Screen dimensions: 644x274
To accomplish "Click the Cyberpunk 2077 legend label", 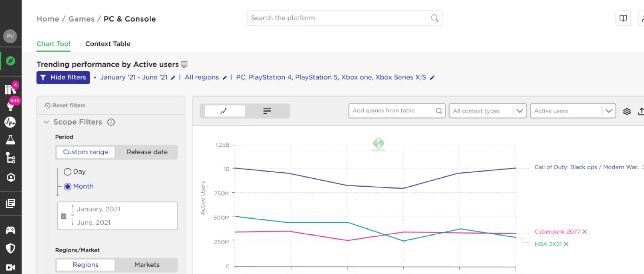I will click(x=557, y=232).
